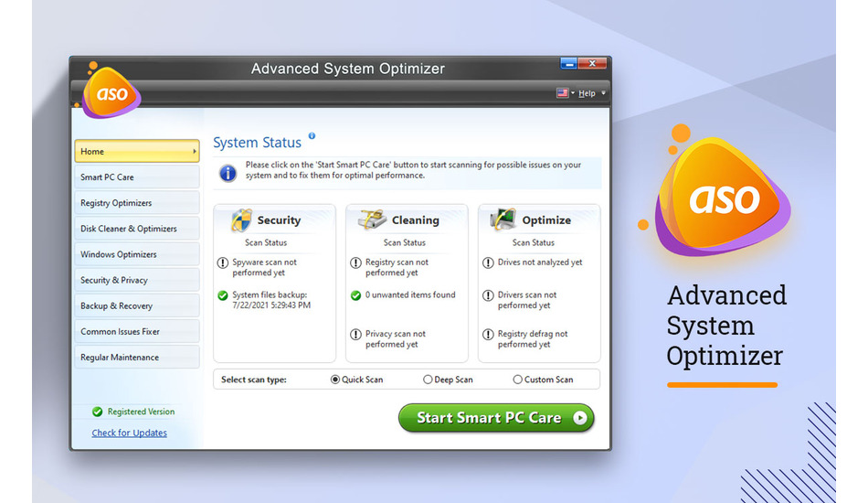Open Security & Privacy section
Viewport: 868px width, 503px height.
(137, 280)
